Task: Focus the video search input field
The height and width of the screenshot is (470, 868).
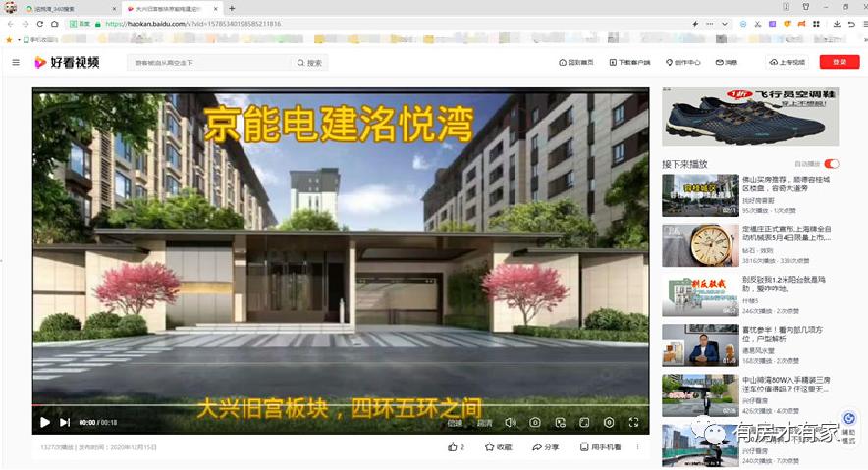Action: click(210, 63)
